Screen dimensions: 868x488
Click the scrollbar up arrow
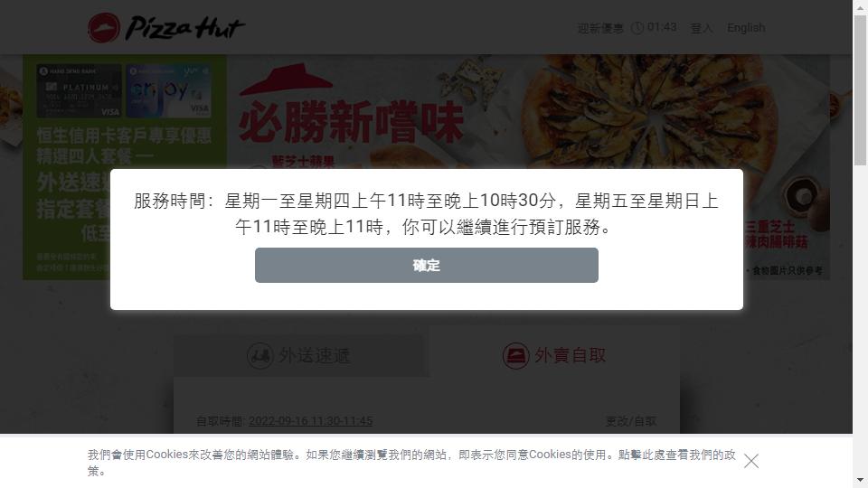(x=860, y=7)
